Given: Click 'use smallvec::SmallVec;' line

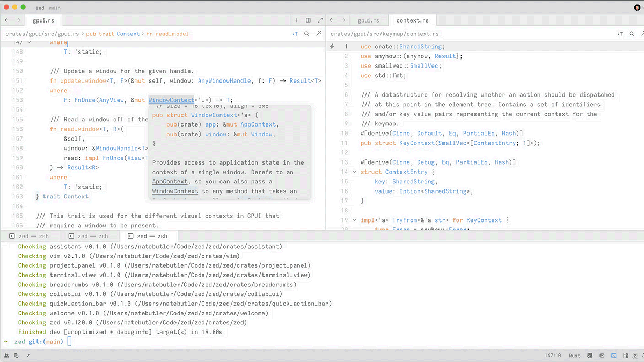Looking at the screenshot, I should pos(401,66).
